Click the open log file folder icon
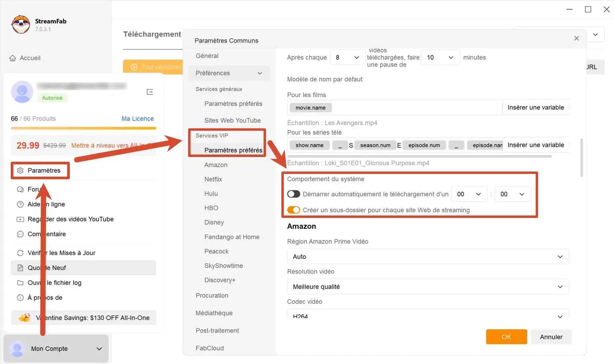The width and height of the screenshot is (614, 364). (20, 283)
